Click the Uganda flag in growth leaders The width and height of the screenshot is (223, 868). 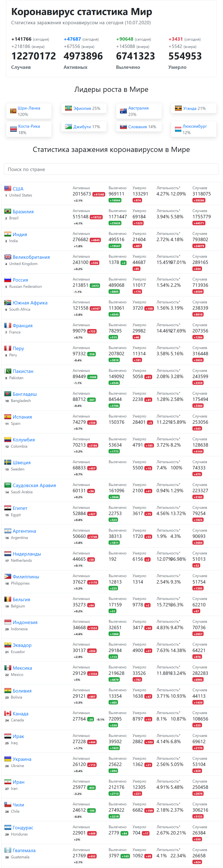(x=178, y=108)
